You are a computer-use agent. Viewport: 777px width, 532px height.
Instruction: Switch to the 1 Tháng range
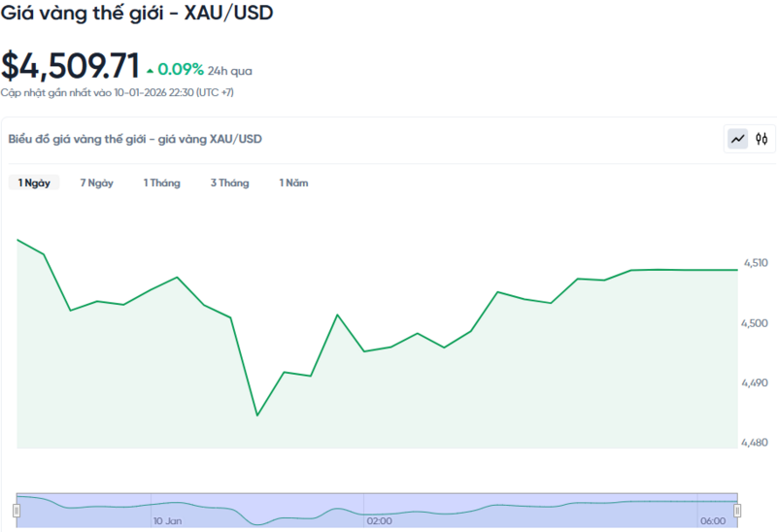click(161, 183)
